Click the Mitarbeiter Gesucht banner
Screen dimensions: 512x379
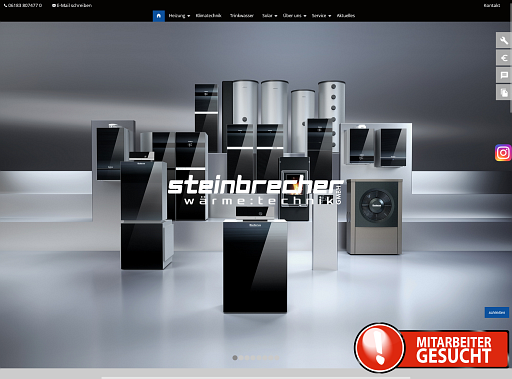431,348
